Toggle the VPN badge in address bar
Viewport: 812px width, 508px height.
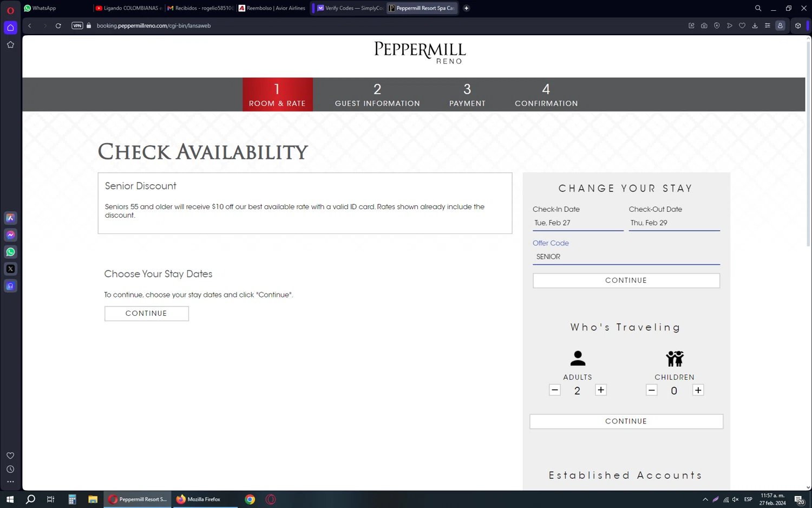pyautogui.click(x=77, y=25)
